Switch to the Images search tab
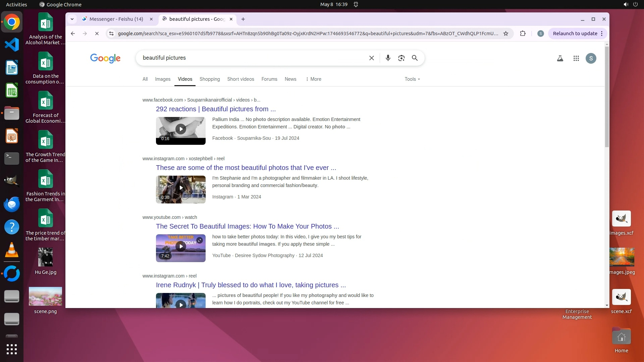The height and width of the screenshot is (362, 644). pyautogui.click(x=163, y=79)
